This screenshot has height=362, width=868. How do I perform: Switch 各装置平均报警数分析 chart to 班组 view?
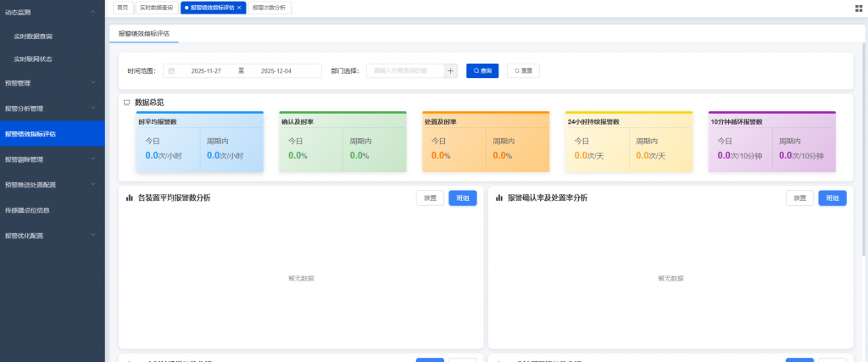pos(462,198)
